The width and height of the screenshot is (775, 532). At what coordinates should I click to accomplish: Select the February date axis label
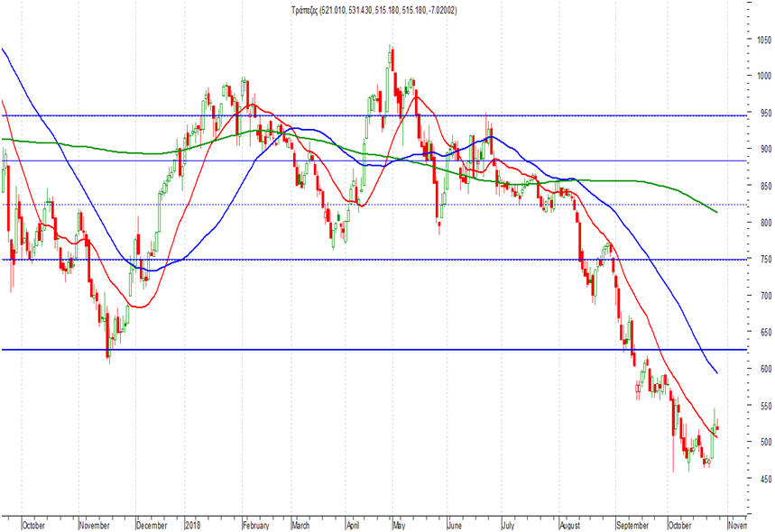256,525
